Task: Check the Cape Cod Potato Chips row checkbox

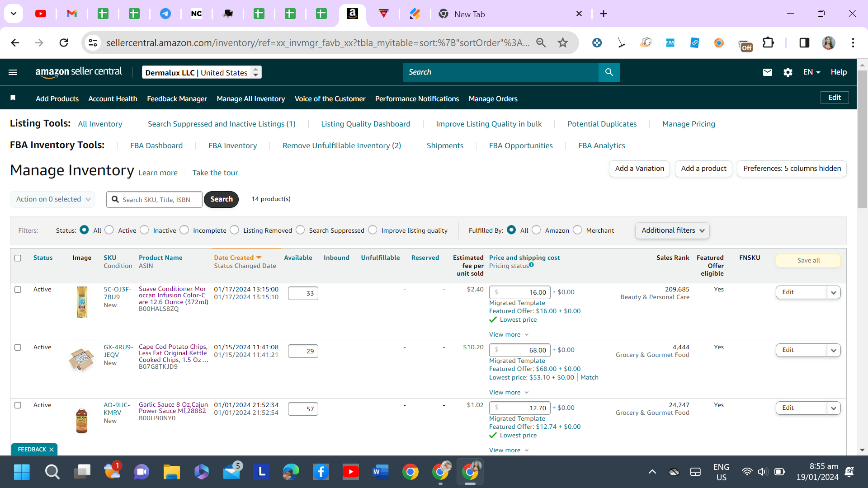Action: [18, 347]
